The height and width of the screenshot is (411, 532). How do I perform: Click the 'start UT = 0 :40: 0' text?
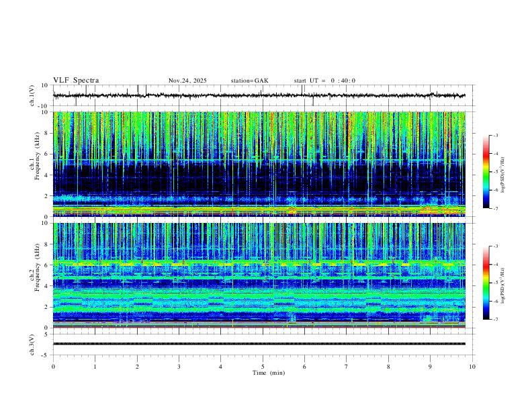coord(324,81)
